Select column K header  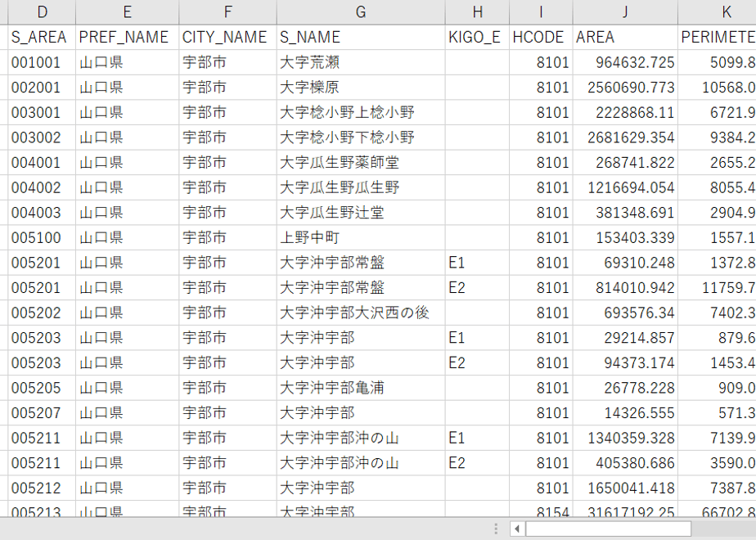tap(718, 12)
